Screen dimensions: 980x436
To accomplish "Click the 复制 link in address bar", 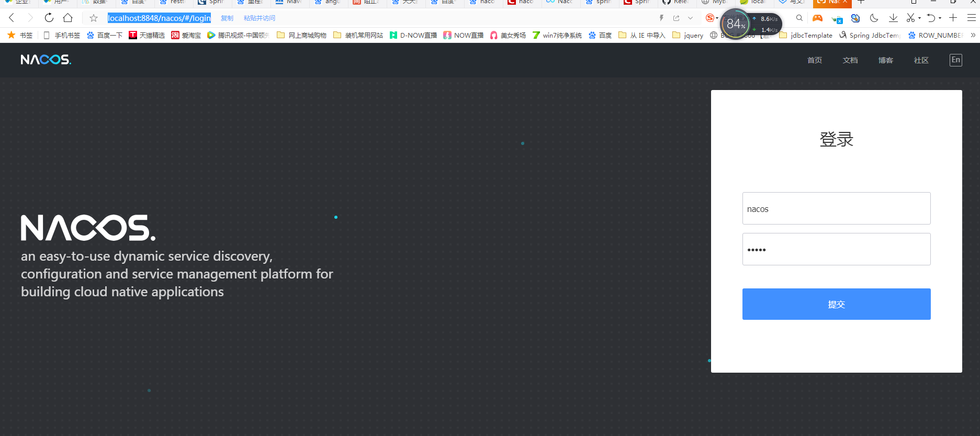I will pyautogui.click(x=227, y=18).
